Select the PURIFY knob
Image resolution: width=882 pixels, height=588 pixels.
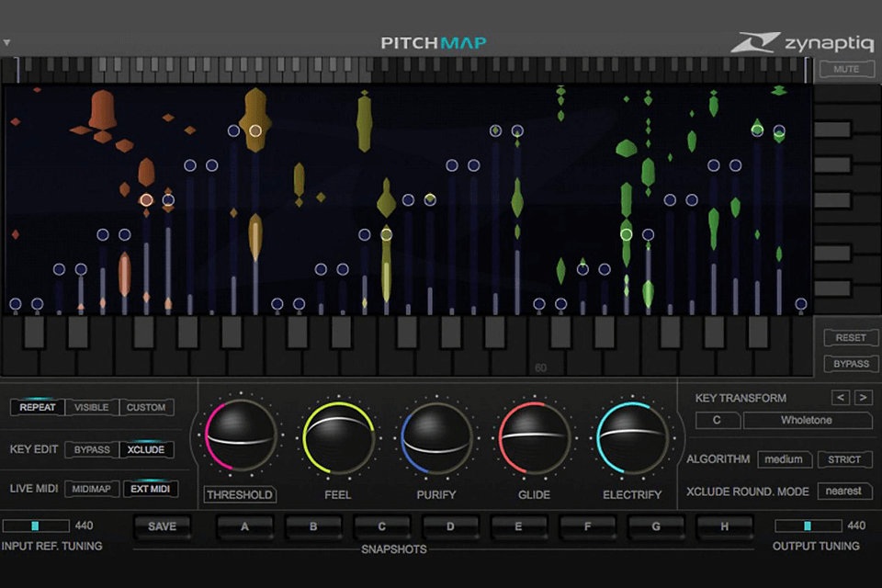[x=436, y=438]
